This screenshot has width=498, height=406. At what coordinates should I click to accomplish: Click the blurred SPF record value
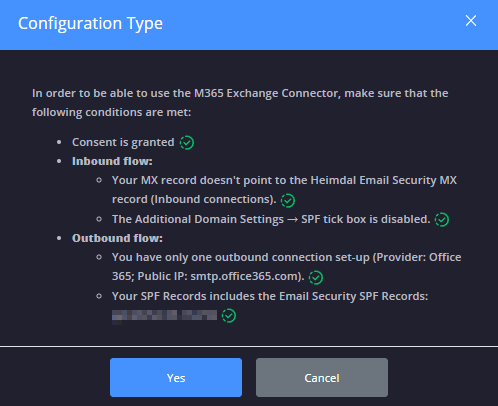(x=164, y=316)
